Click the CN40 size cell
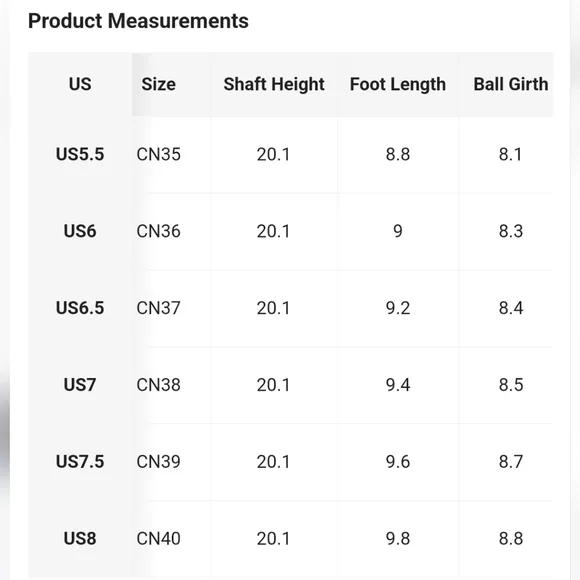This screenshot has width=580, height=580. click(158, 539)
